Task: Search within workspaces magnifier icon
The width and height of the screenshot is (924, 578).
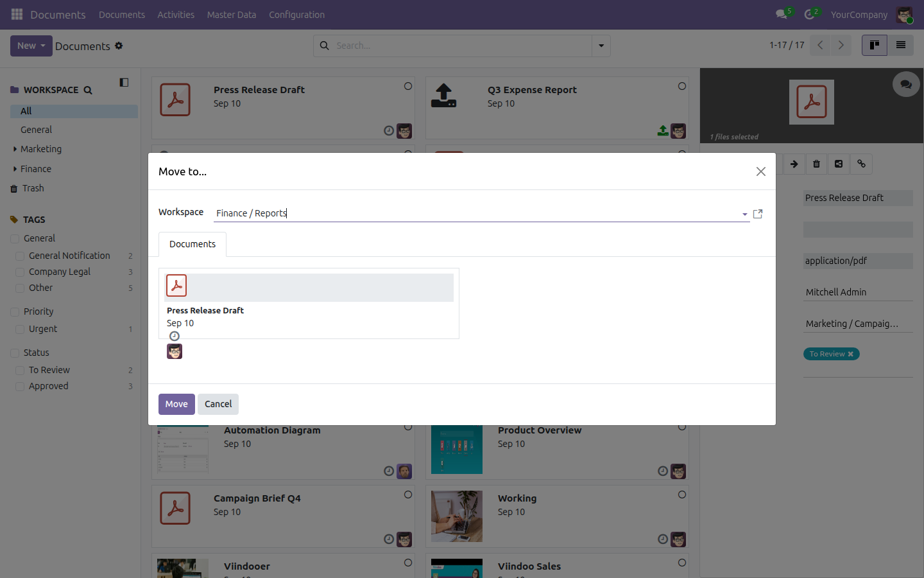Action: (88, 91)
